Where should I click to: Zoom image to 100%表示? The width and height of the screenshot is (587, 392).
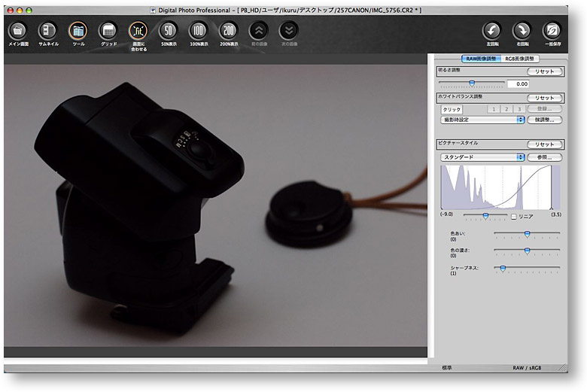[x=198, y=31]
